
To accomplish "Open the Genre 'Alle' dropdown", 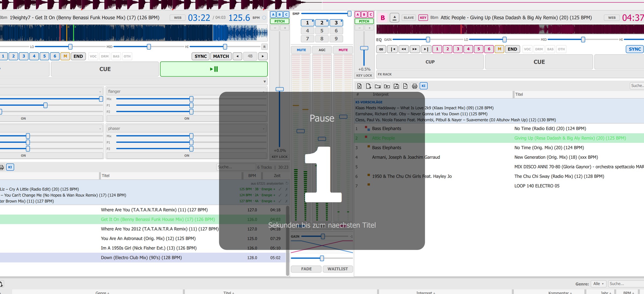I will pos(598,284).
